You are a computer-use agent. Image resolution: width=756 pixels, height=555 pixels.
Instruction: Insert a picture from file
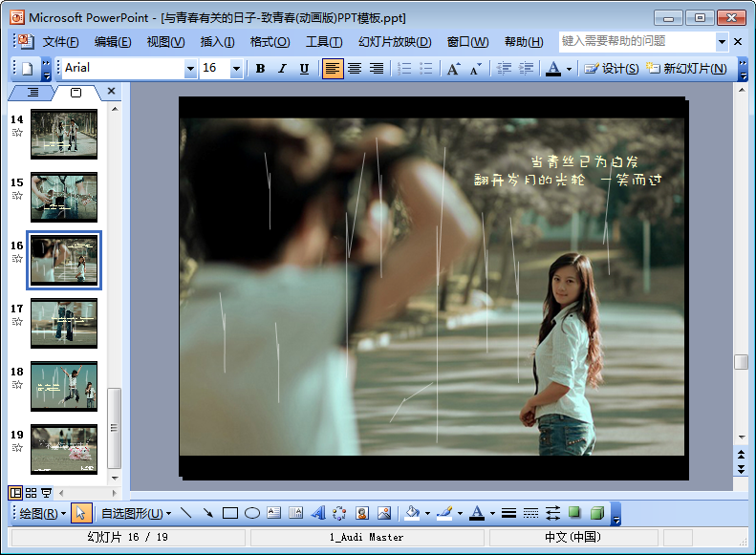[383, 513]
